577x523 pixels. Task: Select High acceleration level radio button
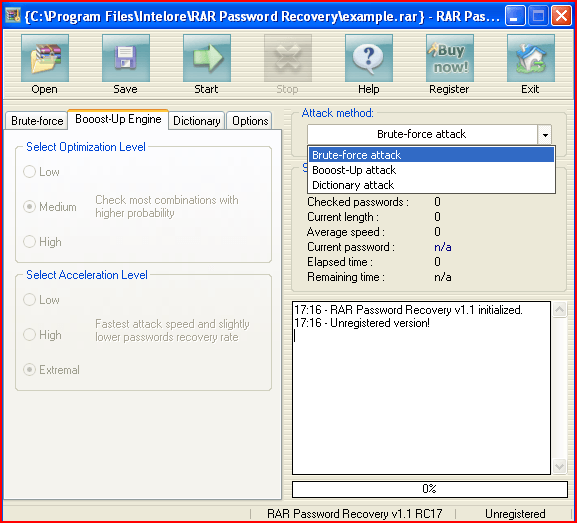click(29, 334)
